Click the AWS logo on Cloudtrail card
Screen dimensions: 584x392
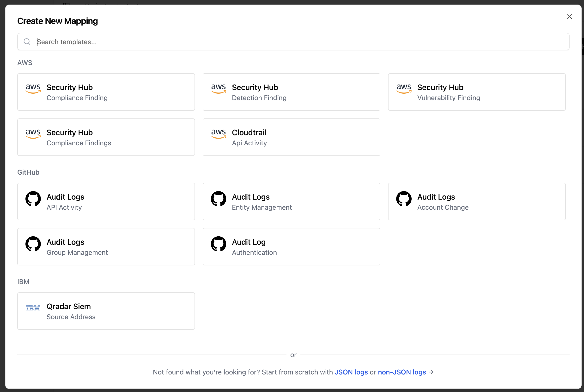(x=219, y=134)
